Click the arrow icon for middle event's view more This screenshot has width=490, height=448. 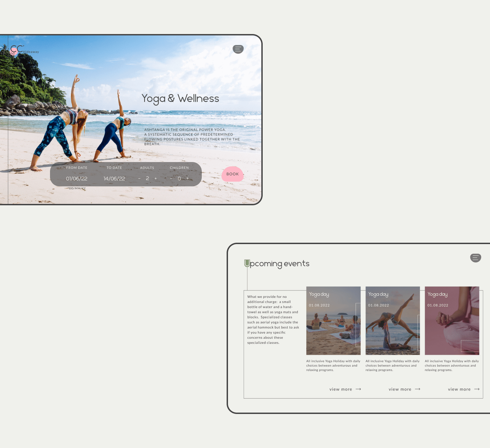point(418,389)
